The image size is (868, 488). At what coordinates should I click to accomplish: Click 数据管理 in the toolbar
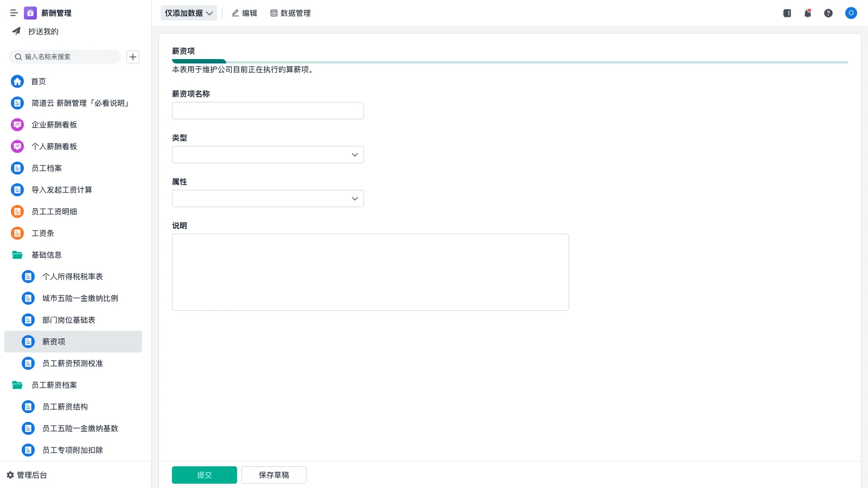[291, 13]
